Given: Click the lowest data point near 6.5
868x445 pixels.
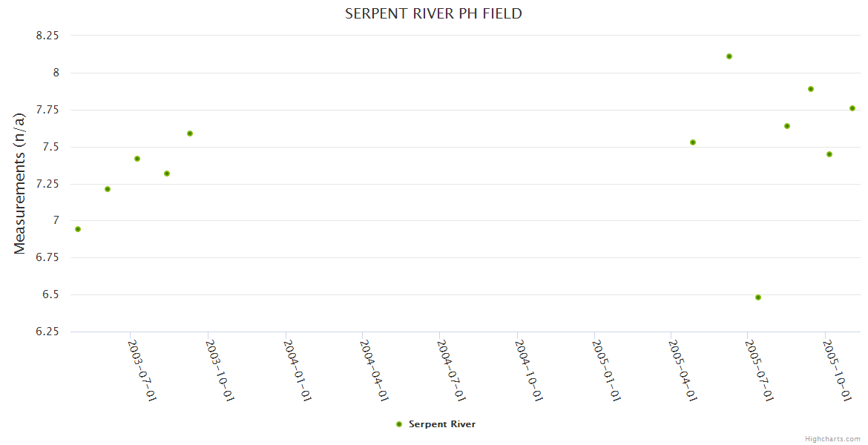Looking at the screenshot, I should tap(758, 297).
